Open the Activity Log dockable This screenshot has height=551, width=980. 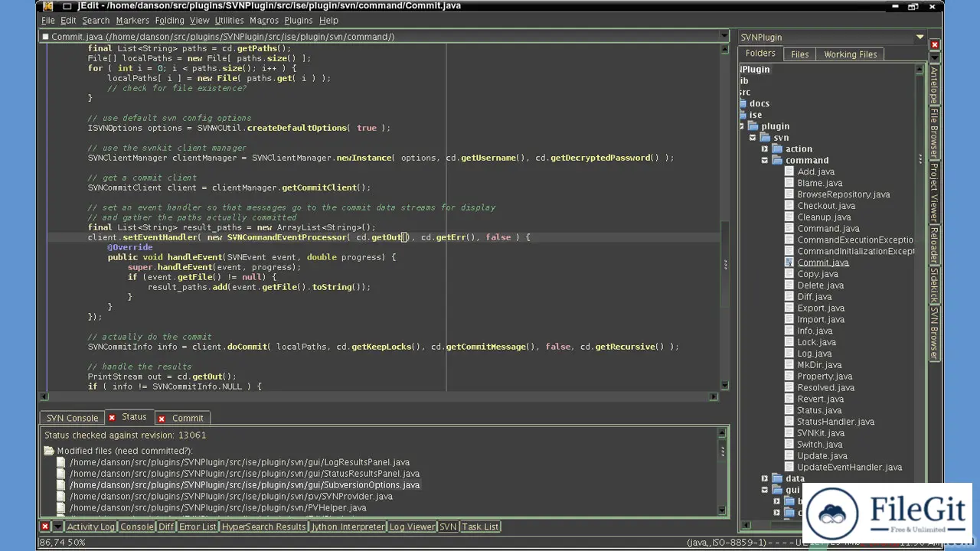coord(90,527)
